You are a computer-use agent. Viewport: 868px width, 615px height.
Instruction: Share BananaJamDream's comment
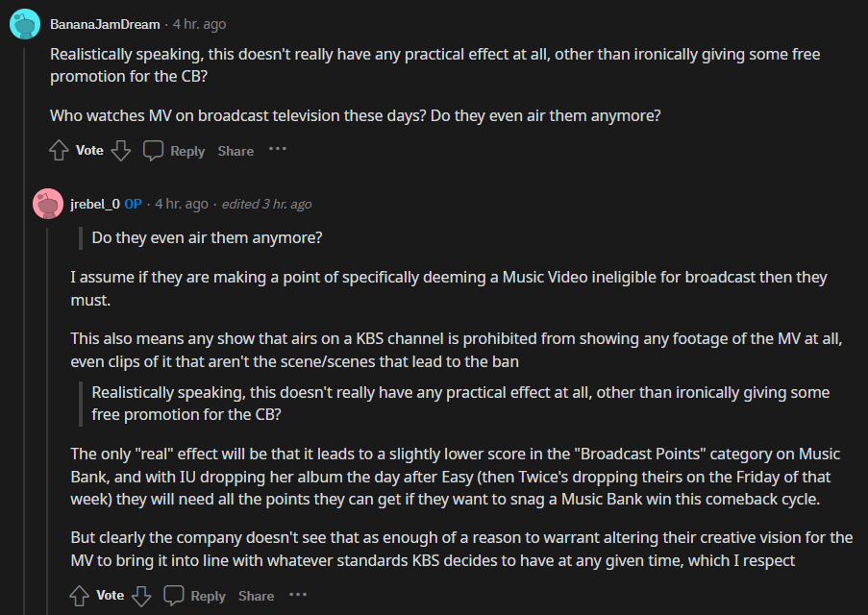coord(236,151)
